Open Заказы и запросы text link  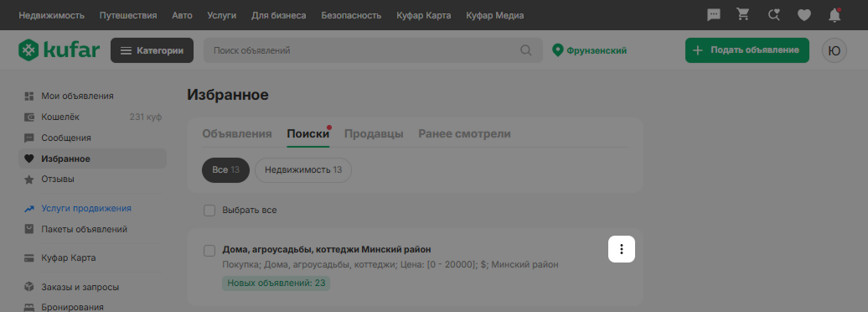[x=80, y=287]
